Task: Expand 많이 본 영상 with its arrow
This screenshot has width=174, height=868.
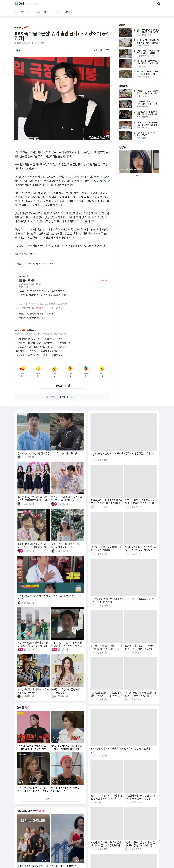Action: (x=159, y=86)
